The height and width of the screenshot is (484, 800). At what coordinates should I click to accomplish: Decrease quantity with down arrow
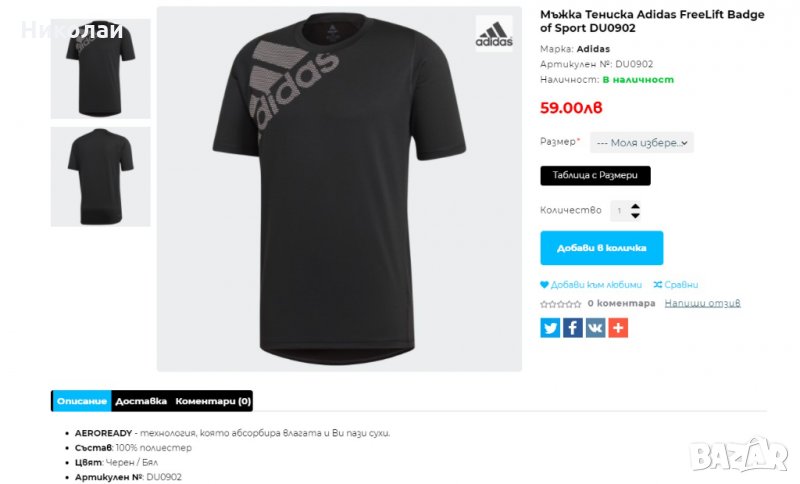pos(635,215)
